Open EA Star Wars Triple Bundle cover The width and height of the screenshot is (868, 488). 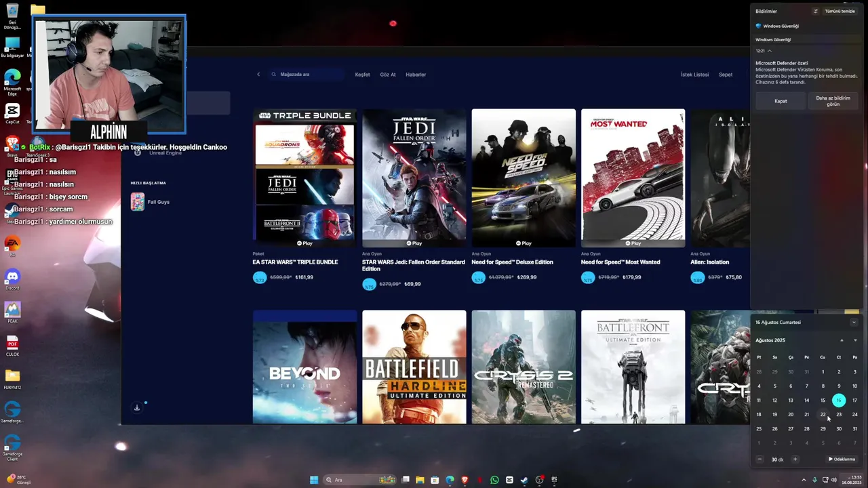(304, 178)
